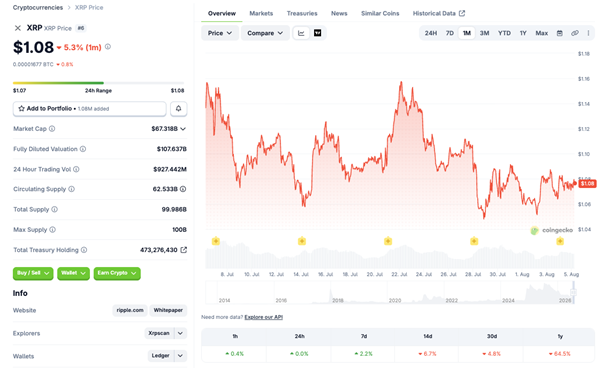This screenshot has height=368, width=602.
Task: Click the chart navigator range handle
Action: click(573, 292)
